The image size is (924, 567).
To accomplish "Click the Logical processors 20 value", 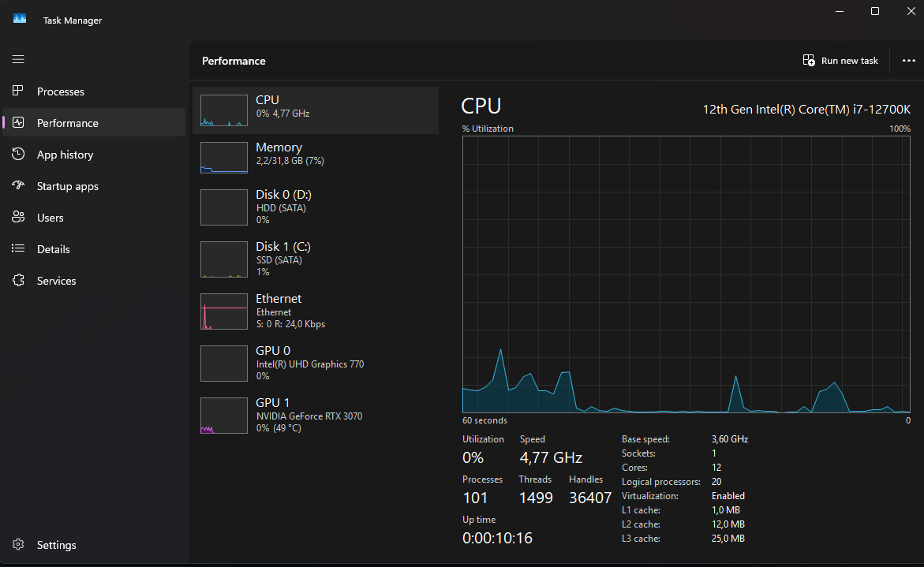I will click(716, 482).
